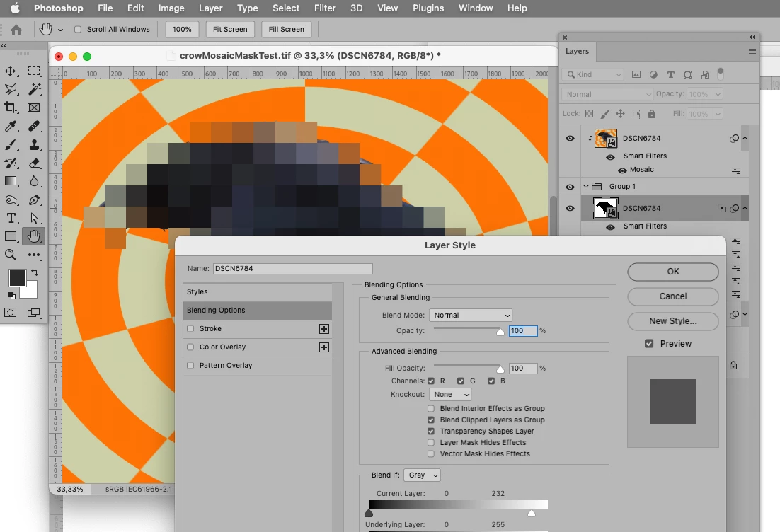Enable the Stroke effect checkbox
Image resolution: width=780 pixels, height=532 pixels.
pyautogui.click(x=190, y=329)
